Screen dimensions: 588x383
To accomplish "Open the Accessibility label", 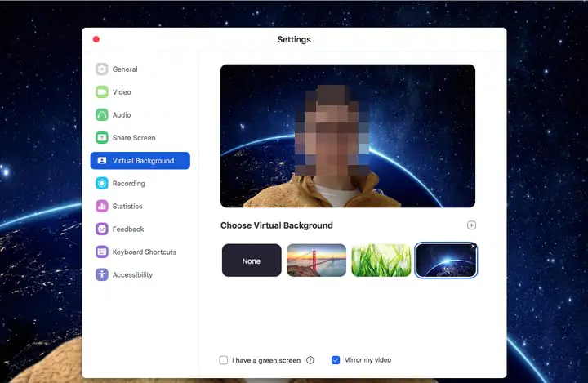I will [x=132, y=275].
